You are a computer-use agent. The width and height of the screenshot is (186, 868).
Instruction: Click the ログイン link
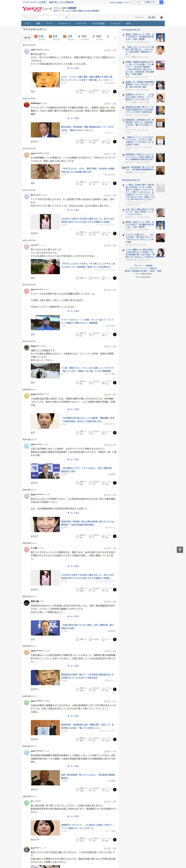click(x=57, y=11)
